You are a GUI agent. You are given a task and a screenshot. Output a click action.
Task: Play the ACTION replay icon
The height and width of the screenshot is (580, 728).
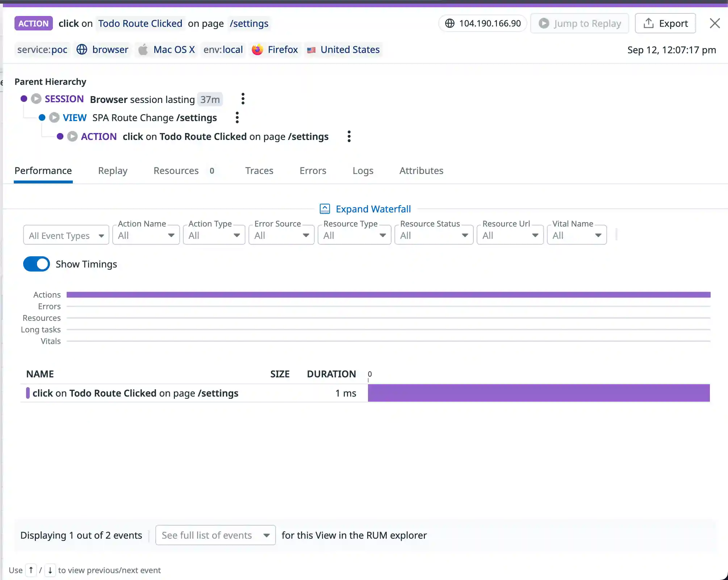click(x=72, y=136)
